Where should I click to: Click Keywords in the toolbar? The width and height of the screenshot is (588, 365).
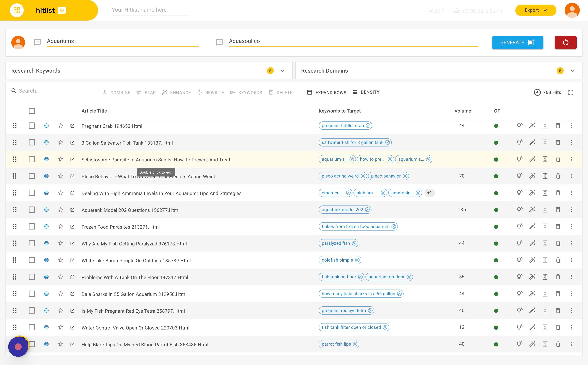[x=246, y=92]
